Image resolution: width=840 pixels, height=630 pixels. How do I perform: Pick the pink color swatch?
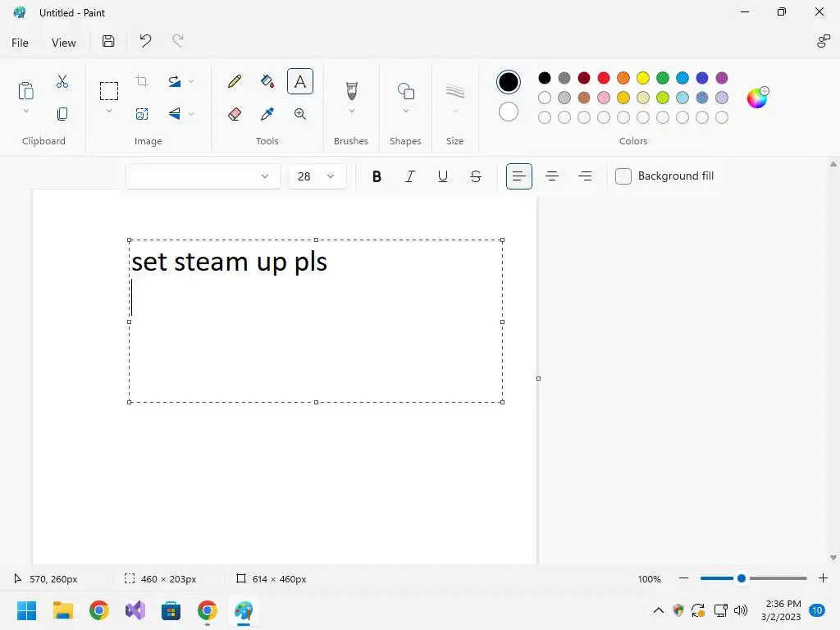604,98
